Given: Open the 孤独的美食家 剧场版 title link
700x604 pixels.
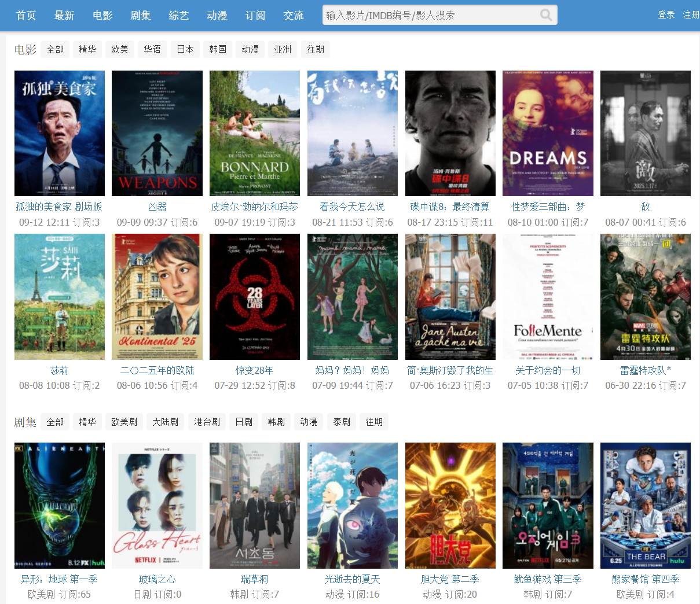Looking at the screenshot, I should click(x=59, y=207).
